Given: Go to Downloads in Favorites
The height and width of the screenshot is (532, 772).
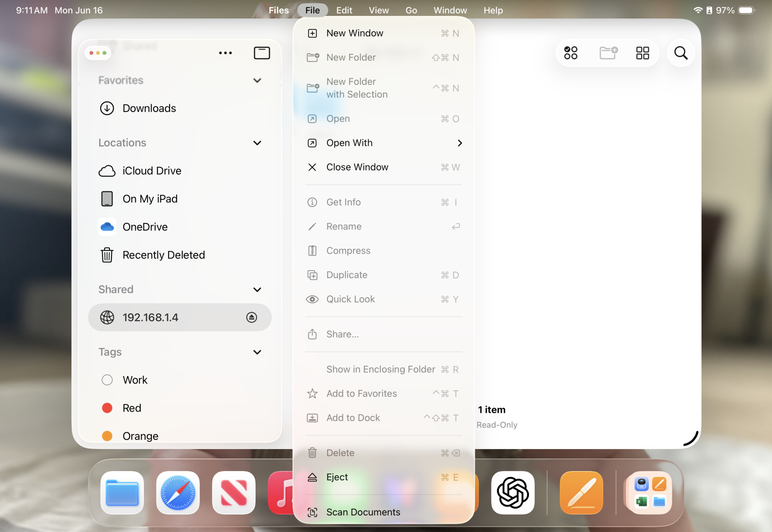Looking at the screenshot, I should tap(149, 108).
